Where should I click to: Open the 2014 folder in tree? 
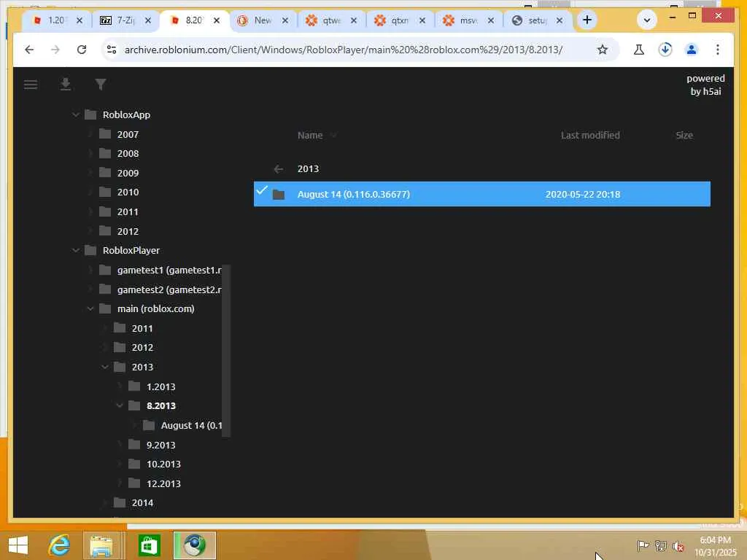142,503
